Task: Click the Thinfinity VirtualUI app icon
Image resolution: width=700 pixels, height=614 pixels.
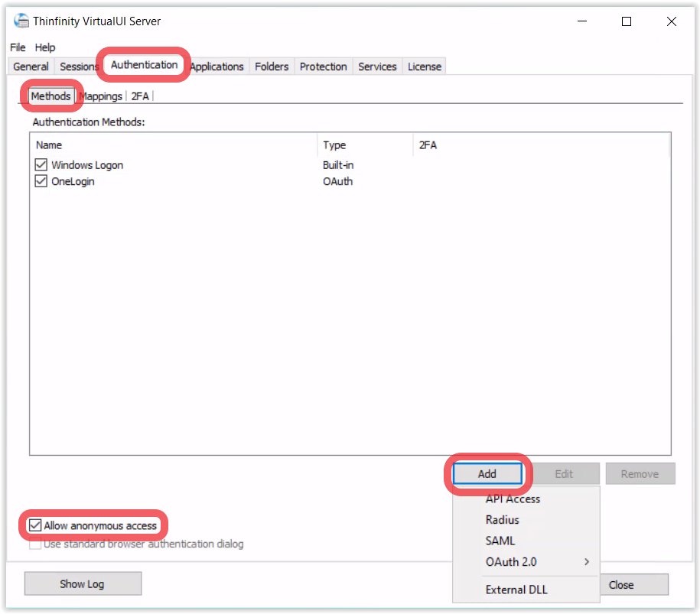Action: (21, 21)
